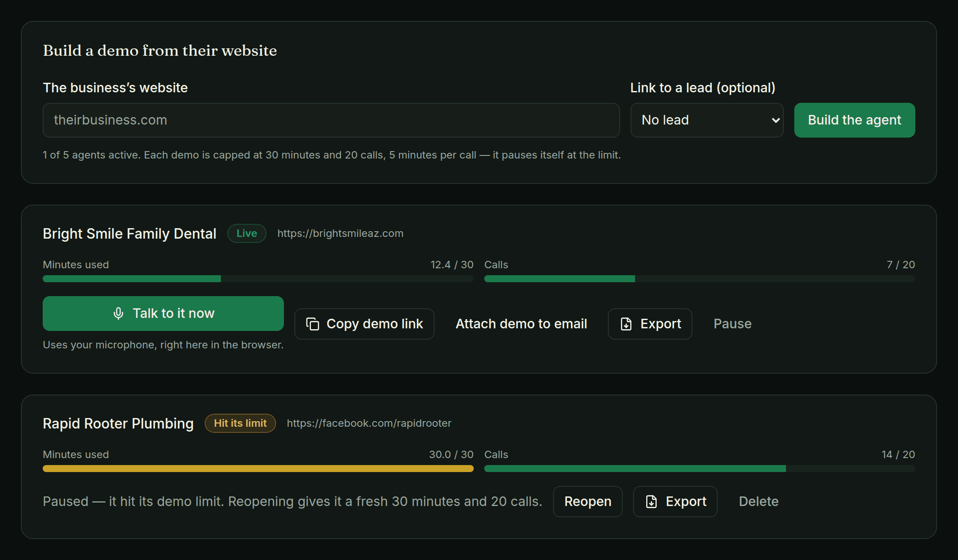Click the export file icon for Bright Smile
The height and width of the screenshot is (560, 958).
pyautogui.click(x=626, y=324)
